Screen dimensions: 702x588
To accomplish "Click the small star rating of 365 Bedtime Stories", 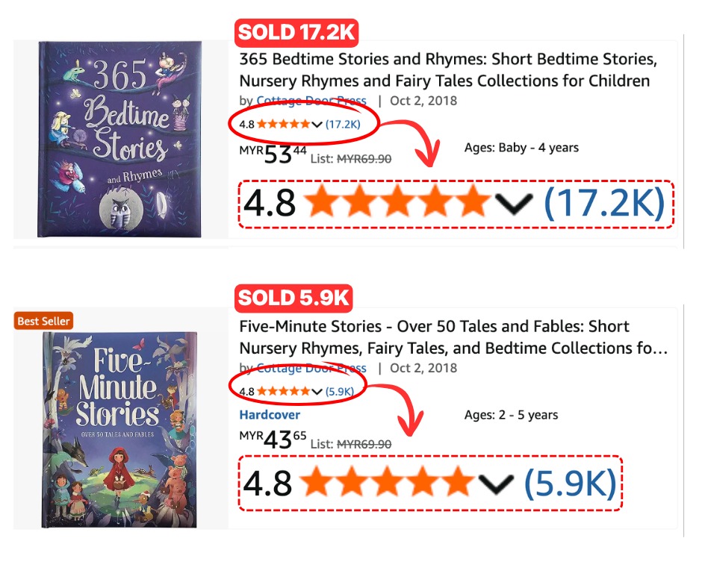I will click(283, 124).
